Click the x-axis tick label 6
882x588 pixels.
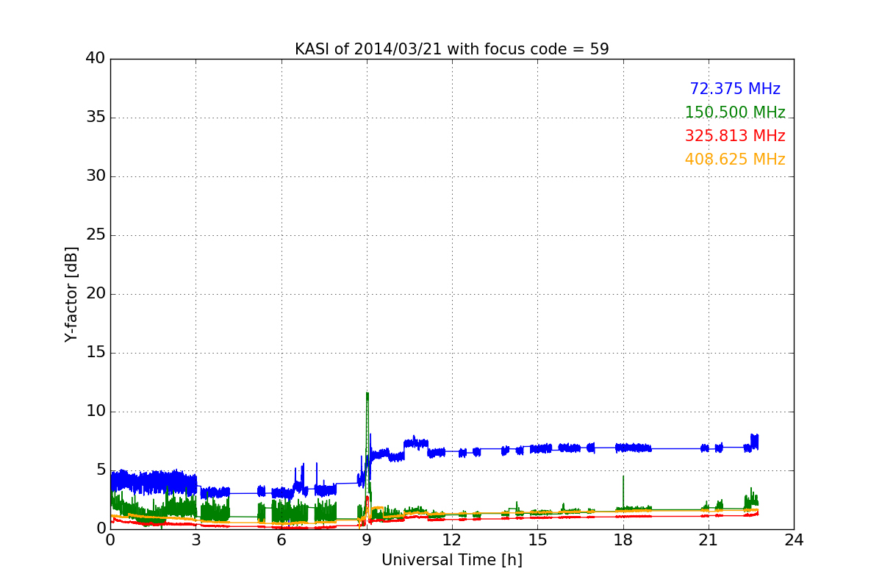click(x=282, y=540)
